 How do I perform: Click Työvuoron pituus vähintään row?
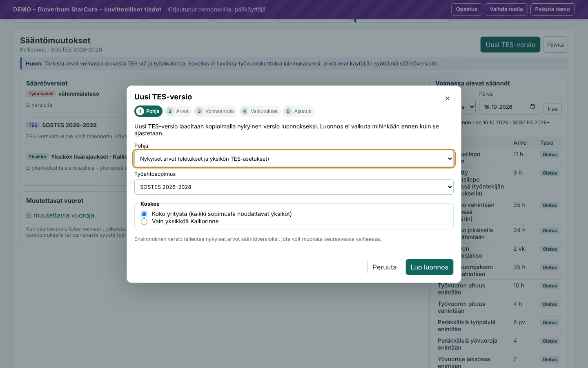[498, 307]
